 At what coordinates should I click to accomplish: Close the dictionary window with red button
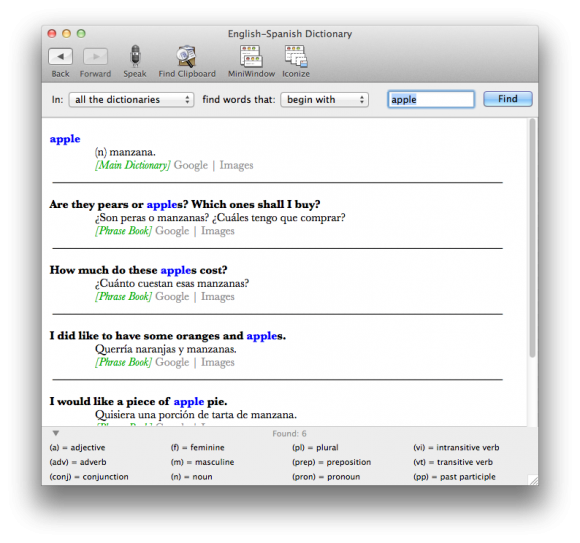click(x=52, y=34)
